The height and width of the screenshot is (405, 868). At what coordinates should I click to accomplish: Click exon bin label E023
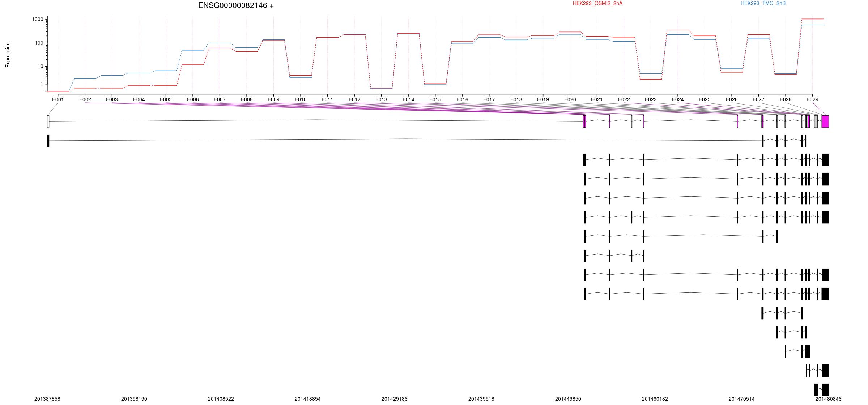(651, 99)
